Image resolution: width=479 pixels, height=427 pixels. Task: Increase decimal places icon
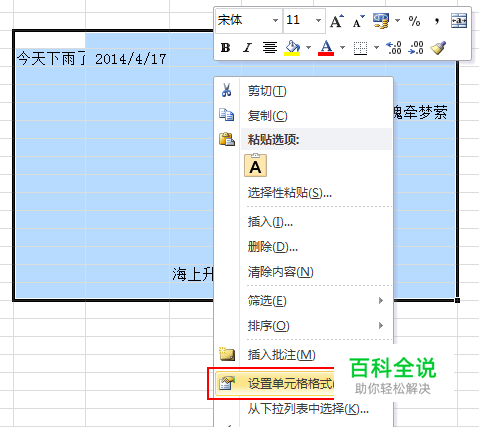point(394,48)
